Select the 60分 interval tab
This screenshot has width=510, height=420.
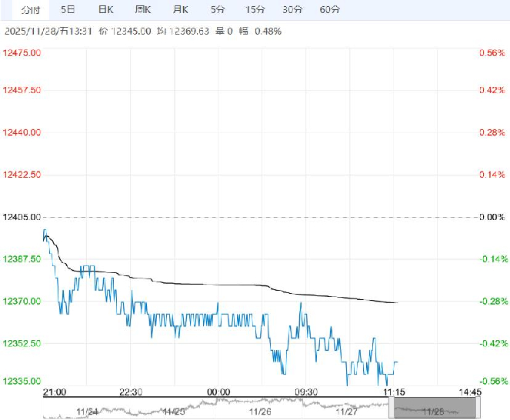point(329,10)
